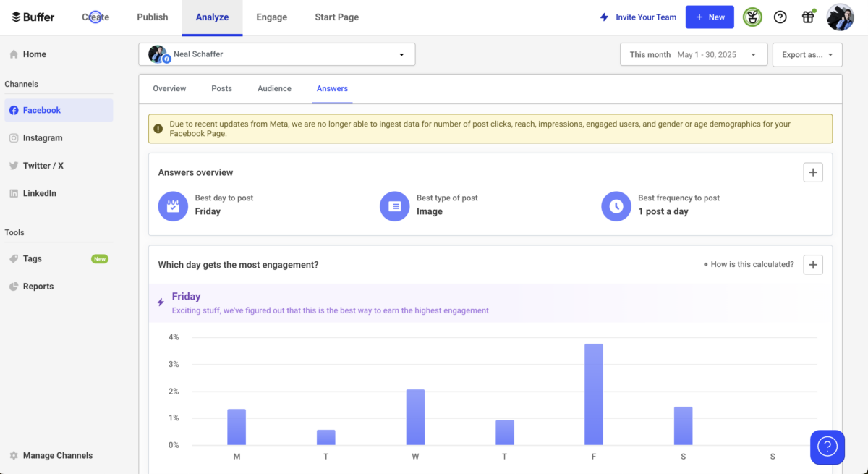
Task: Open the Export as dropdown
Action: coord(807,54)
